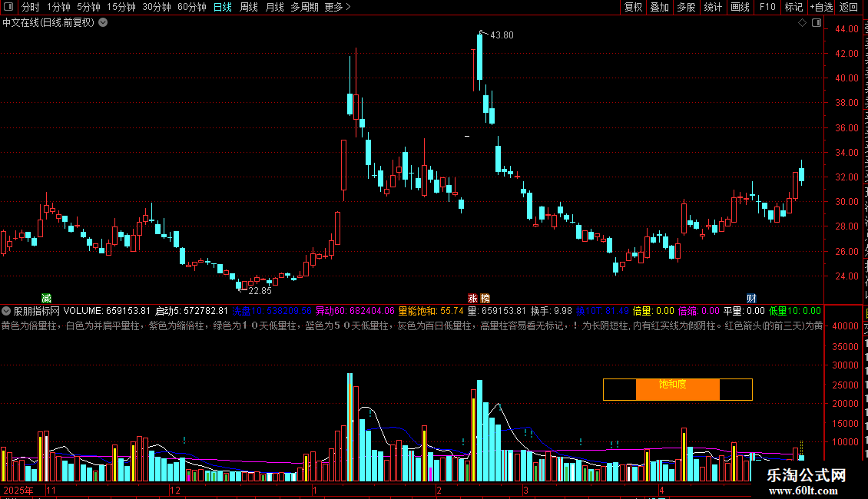Click the blue 财 marker icon
868x499 pixels.
tap(751, 298)
